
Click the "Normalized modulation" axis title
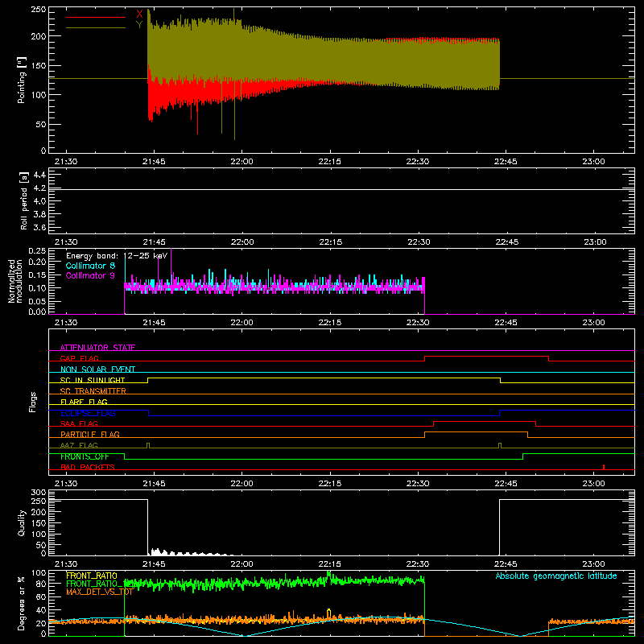pyautogui.click(x=15, y=281)
